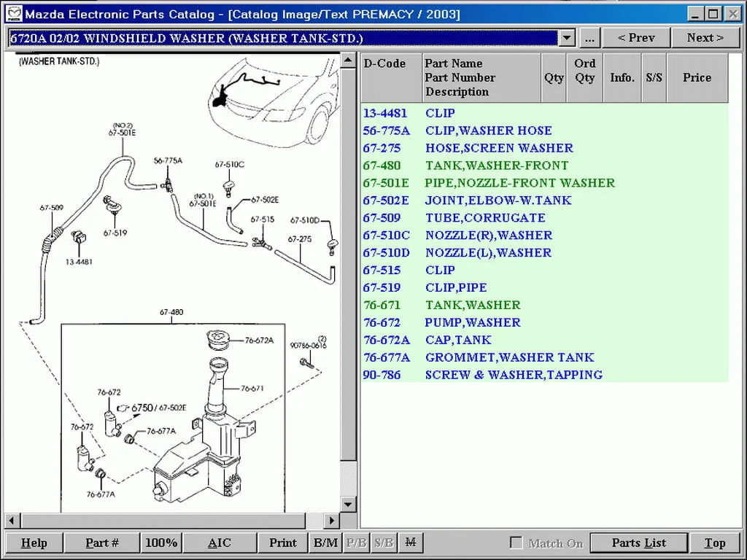This screenshot has width=747, height=560.
Task: Click the S/S column header
Action: [x=654, y=77]
